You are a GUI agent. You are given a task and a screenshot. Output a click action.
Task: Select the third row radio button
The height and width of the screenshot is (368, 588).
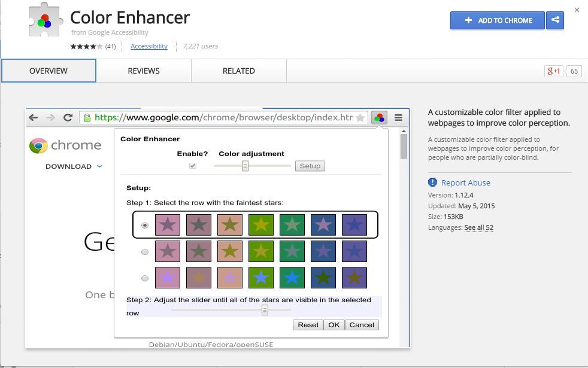[x=145, y=278]
